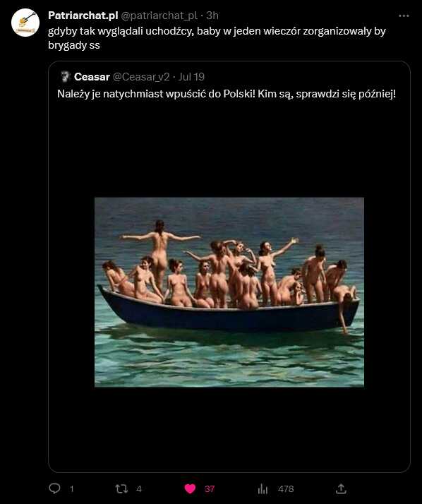The image size is (422, 504).
Task: Visit the @Ceasar_v2 handle
Action: (x=141, y=77)
